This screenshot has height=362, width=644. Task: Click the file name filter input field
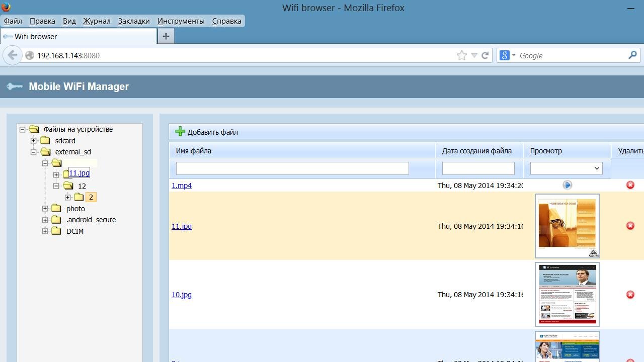[292, 168]
